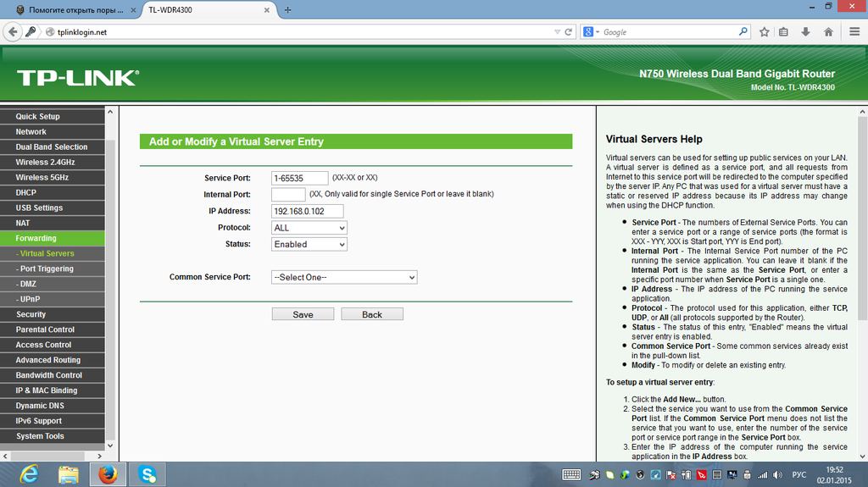
Task: Click the Firefox taskbar icon
Action: point(108,474)
